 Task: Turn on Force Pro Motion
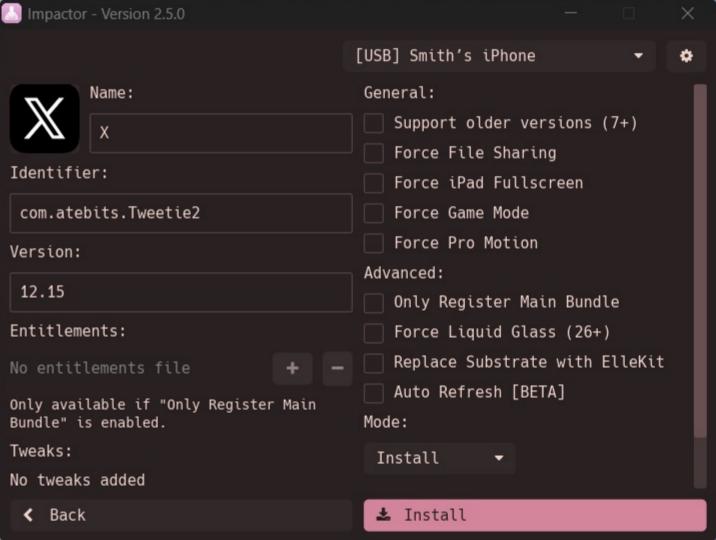coord(374,243)
